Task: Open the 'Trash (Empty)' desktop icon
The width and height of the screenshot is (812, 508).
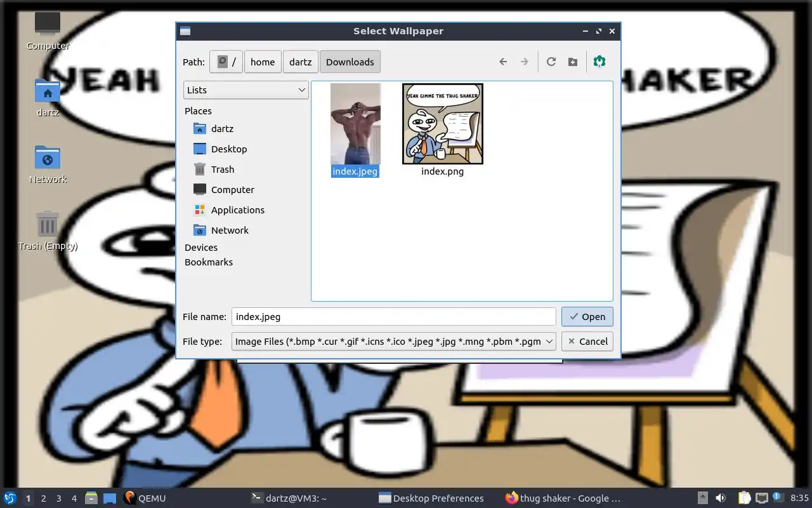Action: point(48,231)
